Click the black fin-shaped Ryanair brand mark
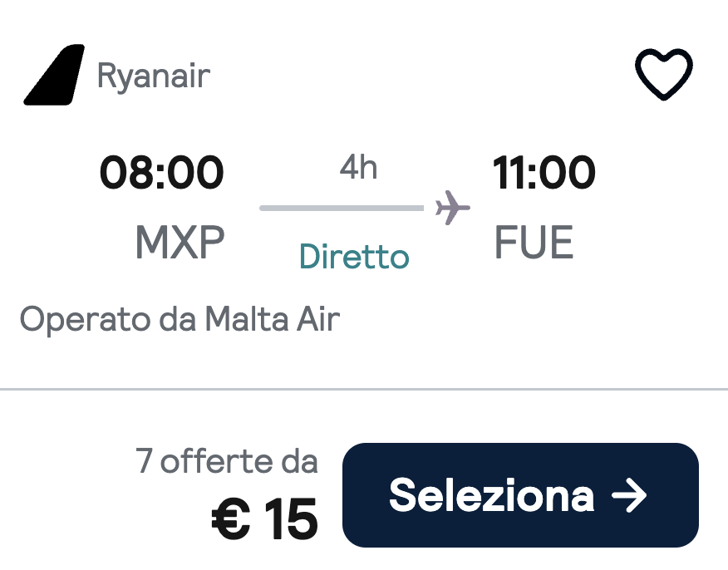The height and width of the screenshot is (570, 728). 52,75
